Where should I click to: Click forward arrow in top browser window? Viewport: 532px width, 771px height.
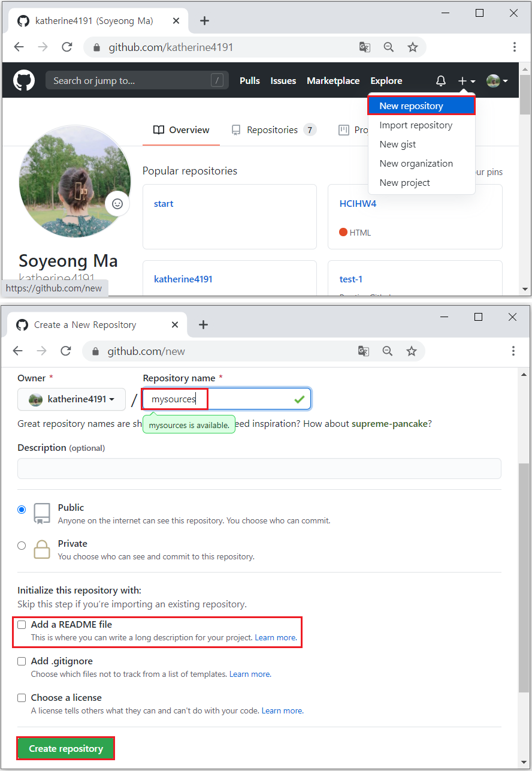[x=43, y=47]
